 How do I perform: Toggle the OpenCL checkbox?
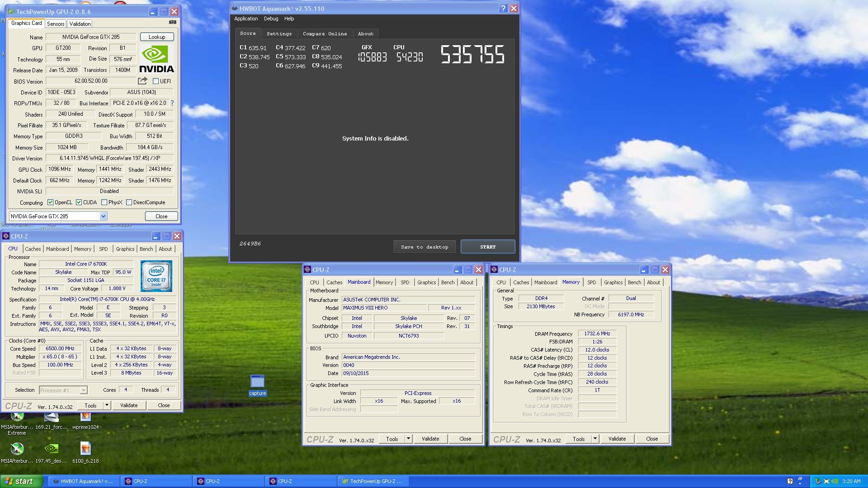[x=50, y=202]
